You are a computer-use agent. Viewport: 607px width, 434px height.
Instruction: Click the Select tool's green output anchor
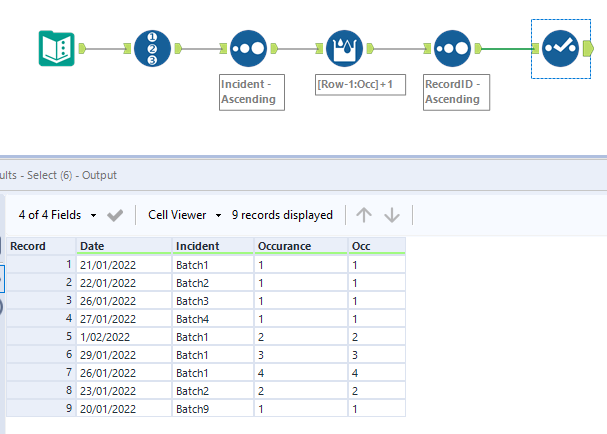588,48
